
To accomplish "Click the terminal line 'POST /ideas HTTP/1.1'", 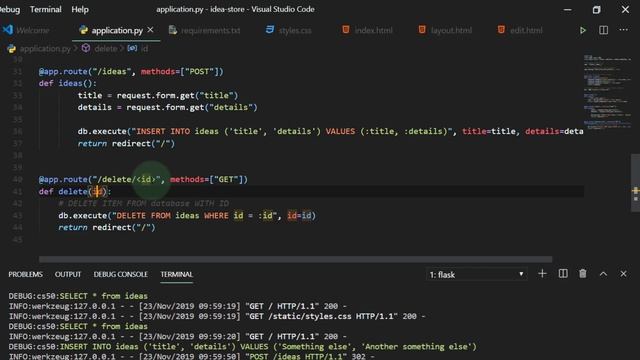I will [191, 356].
